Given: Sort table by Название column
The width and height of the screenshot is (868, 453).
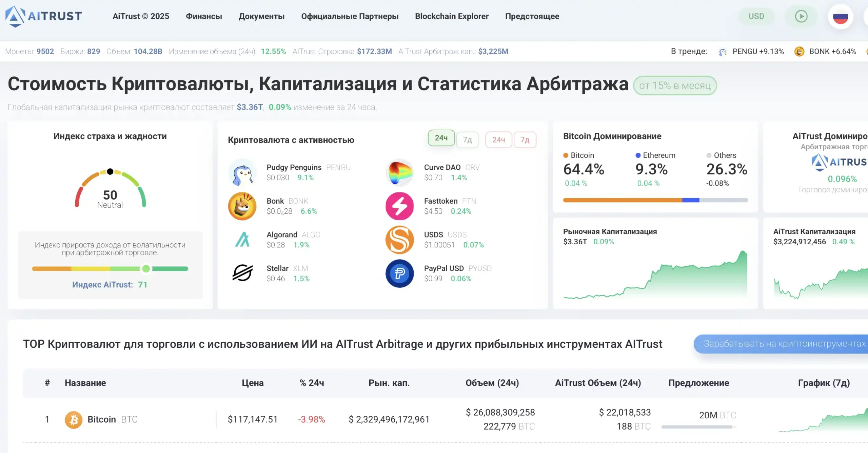Looking at the screenshot, I should pos(85,383).
